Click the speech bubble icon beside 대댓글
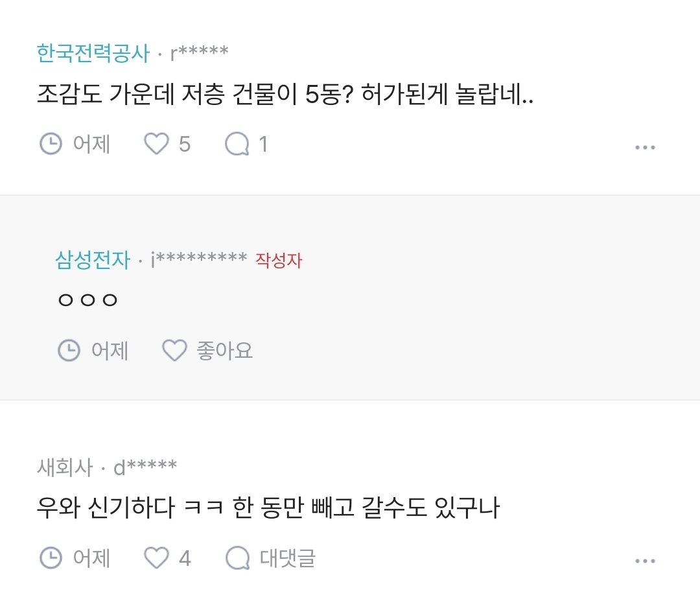The width and height of the screenshot is (700, 597). click(x=237, y=557)
